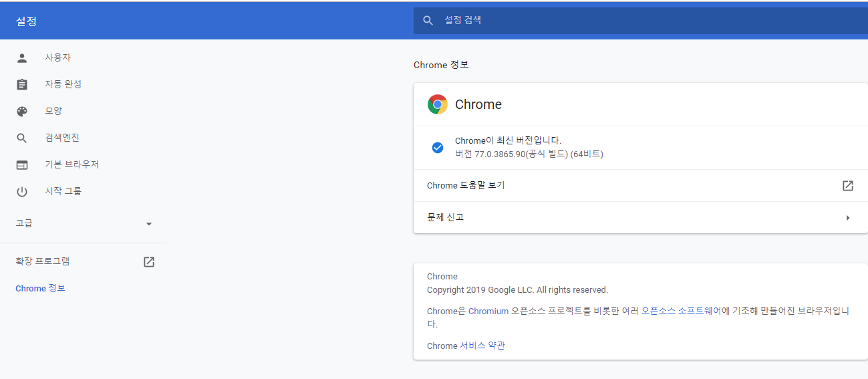Click the open-in-new icon for Chrome 도움말 보기

point(848,186)
